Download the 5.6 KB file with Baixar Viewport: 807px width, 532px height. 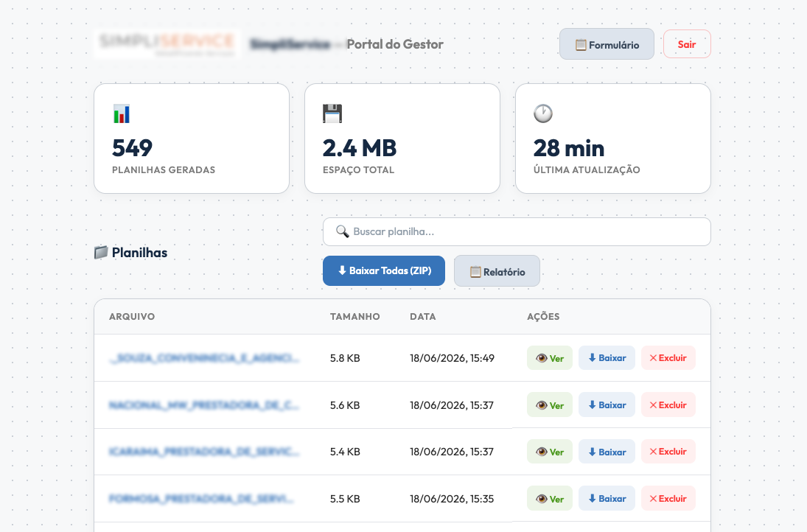click(x=607, y=405)
